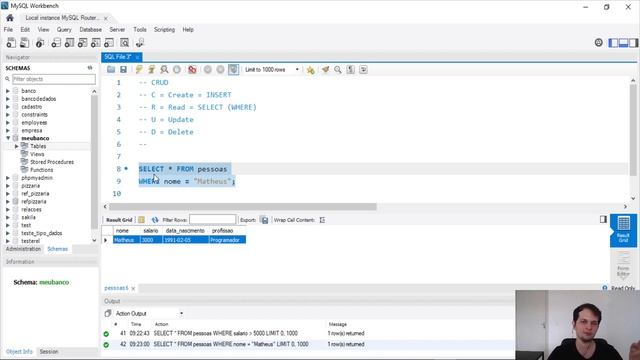The image size is (640, 360).
Task: Reconnect to DBMS icon in main toolbar
Action: click(x=140, y=42)
